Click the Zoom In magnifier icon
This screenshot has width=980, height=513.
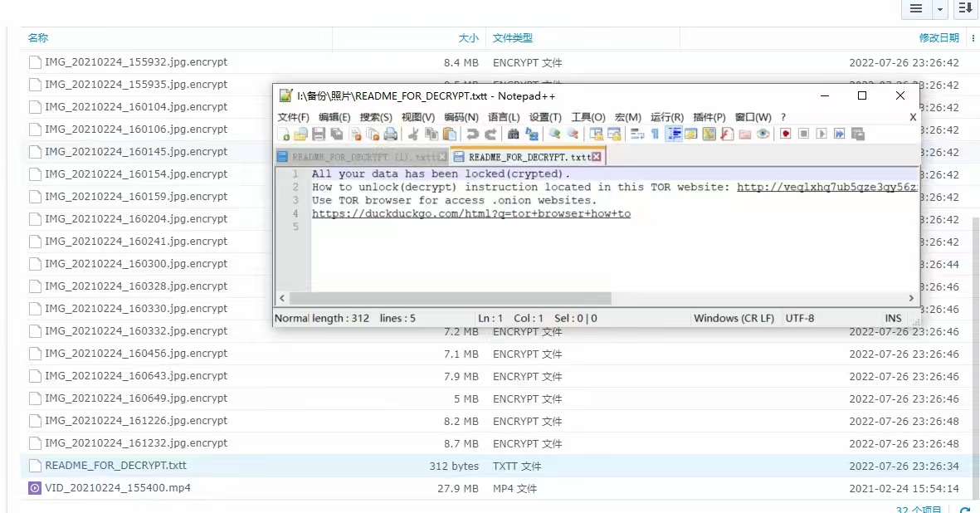point(553,134)
